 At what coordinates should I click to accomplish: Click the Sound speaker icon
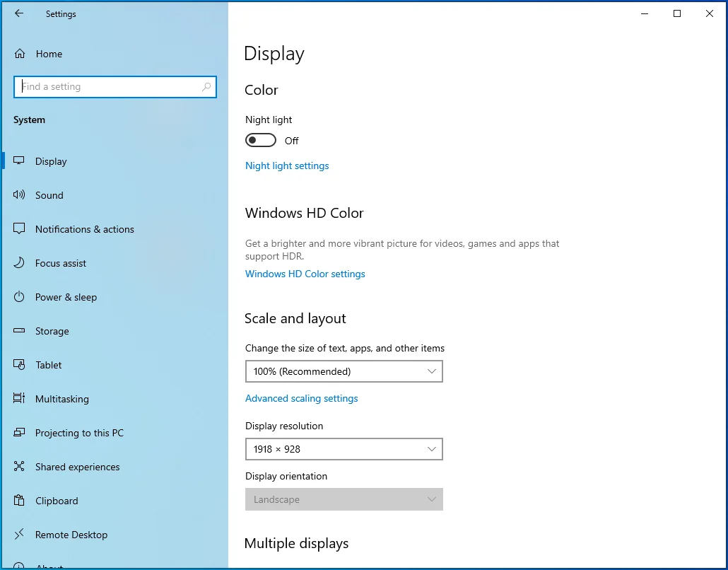(x=19, y=194)
